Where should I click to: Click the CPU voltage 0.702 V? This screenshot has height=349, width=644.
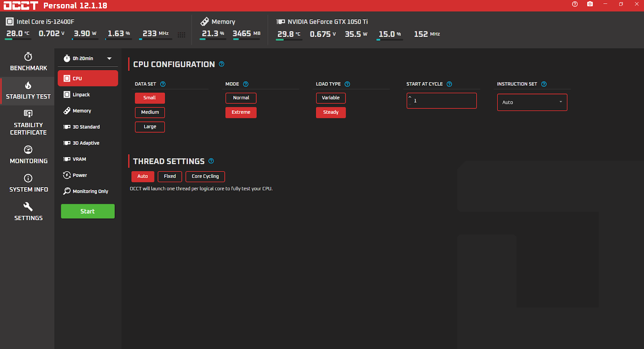click(x=52, y=33)
